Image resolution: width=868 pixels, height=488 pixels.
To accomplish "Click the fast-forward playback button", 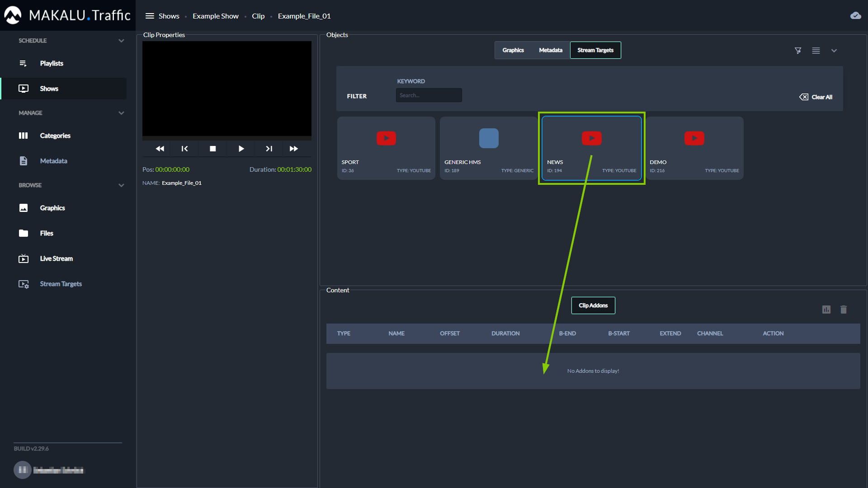I will (294, 149).
